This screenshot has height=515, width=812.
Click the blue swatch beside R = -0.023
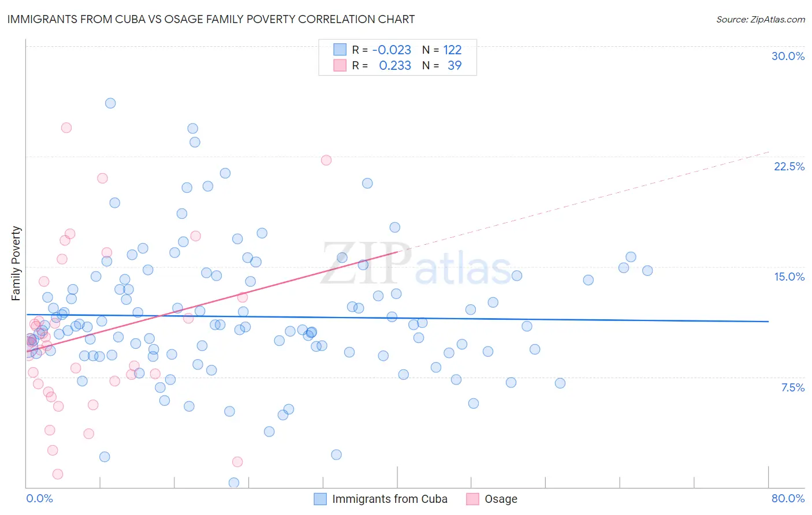(340, 50)
